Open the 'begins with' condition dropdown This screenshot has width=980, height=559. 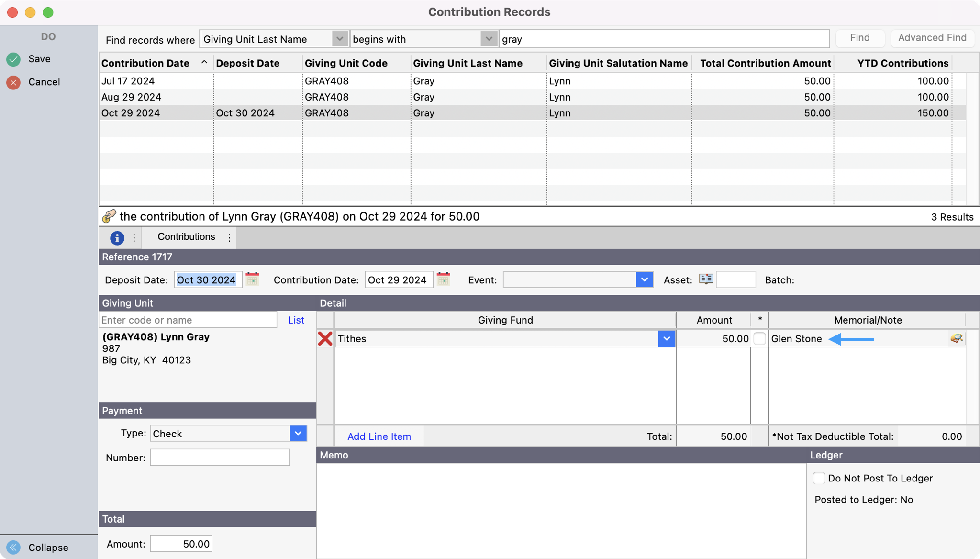click(489, 39)
